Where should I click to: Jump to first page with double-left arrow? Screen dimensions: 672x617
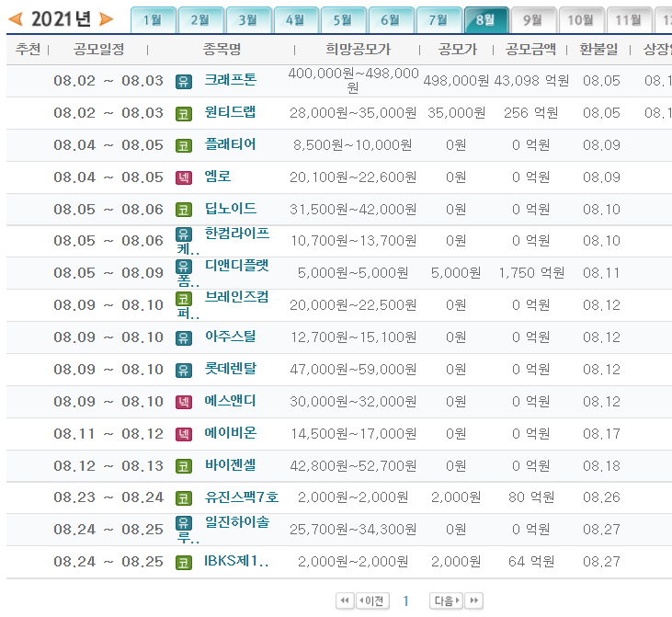click(345, 600)
